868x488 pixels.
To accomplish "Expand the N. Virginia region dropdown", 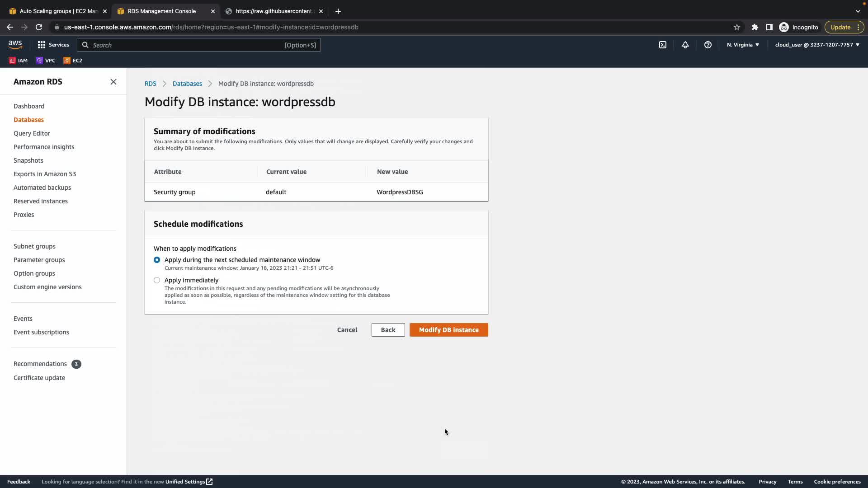I will click(743, 45).
